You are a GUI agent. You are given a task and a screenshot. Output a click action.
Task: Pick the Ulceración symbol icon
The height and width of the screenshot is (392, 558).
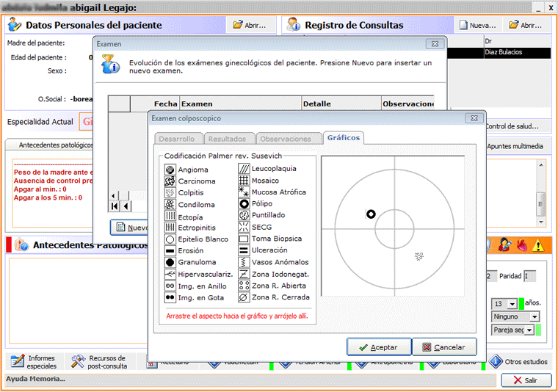tap(244, 250)
